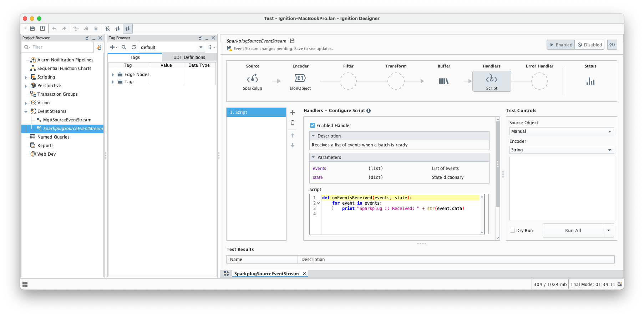Close the SparkplugSourceEventStream bottom tab
The image size is (644, 316).
(x=304, y=274)
